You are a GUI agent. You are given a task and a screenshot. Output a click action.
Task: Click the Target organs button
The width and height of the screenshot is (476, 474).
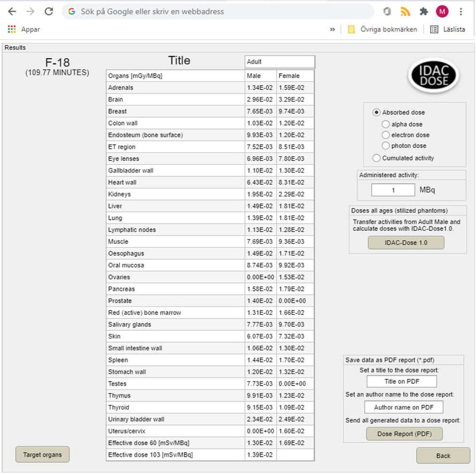coord(43,455)
